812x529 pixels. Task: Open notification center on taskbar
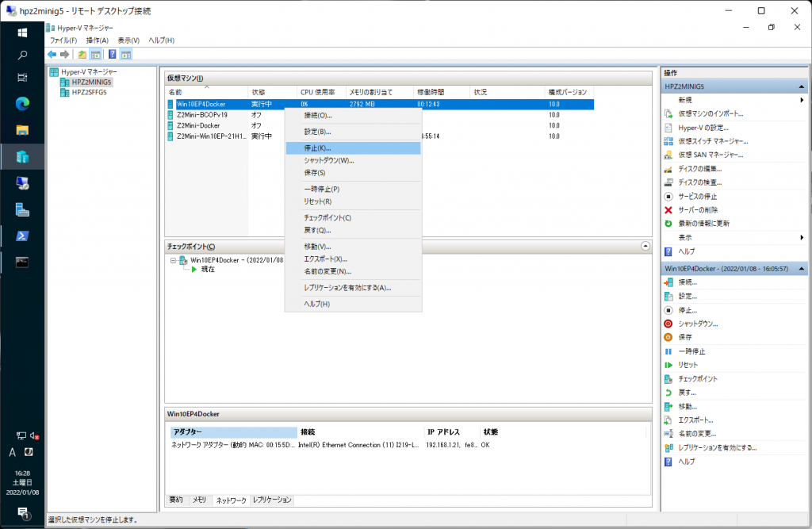[23, 513]
